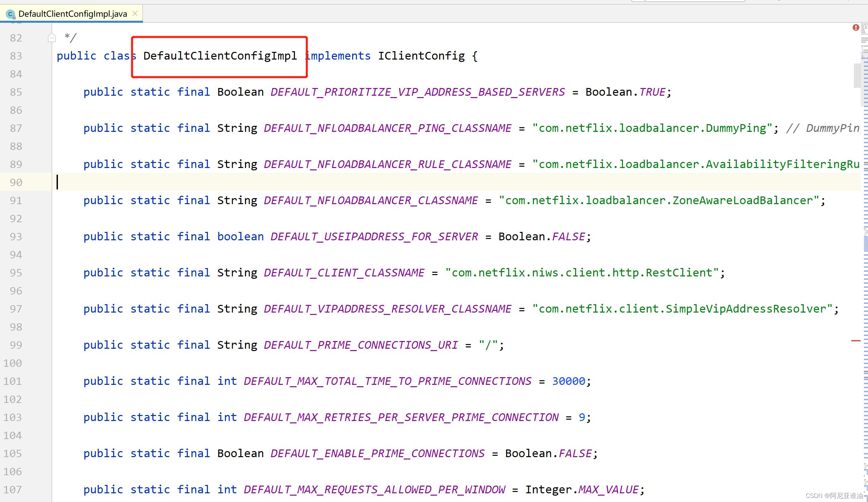Screen dimensions: 868x502
Task: Select the DefaultClientConfigImpl.java editor tab
Action: coord(72,14)
